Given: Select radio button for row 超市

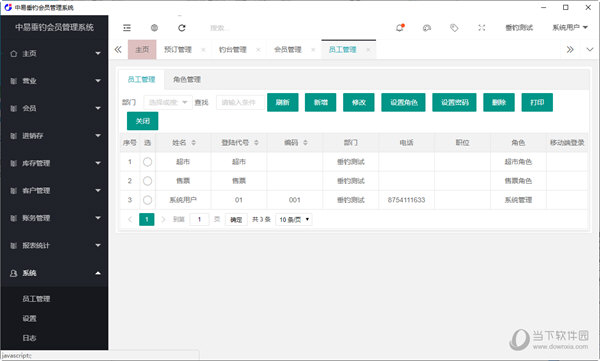Looking at the screenshot, I should [147, 162].
